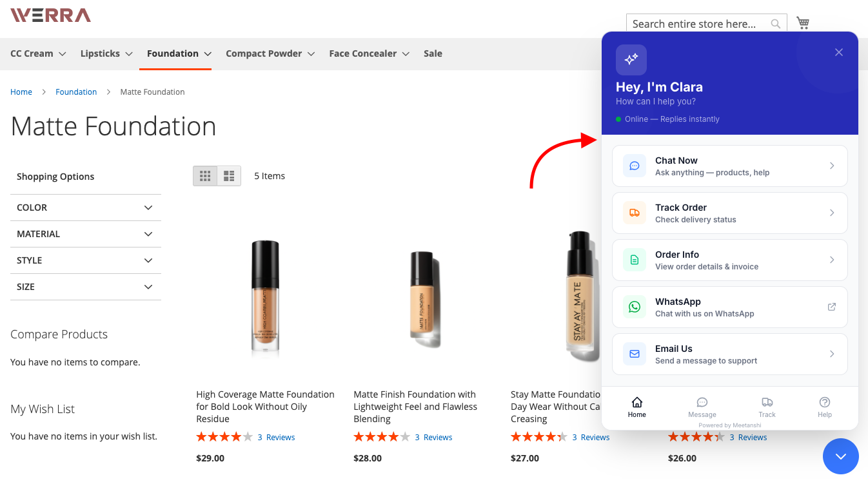Expand the COLOR filter

86,208
